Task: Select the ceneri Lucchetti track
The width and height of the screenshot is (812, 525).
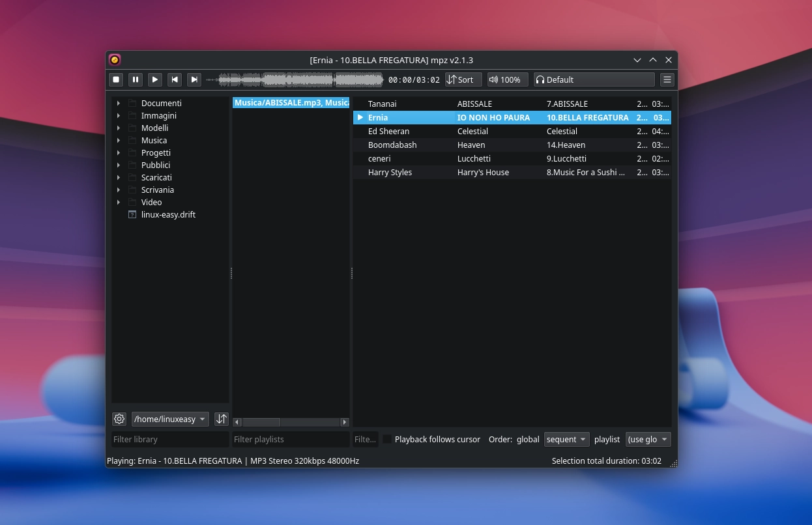Action: pyautogui.click(x=512, y=158)
